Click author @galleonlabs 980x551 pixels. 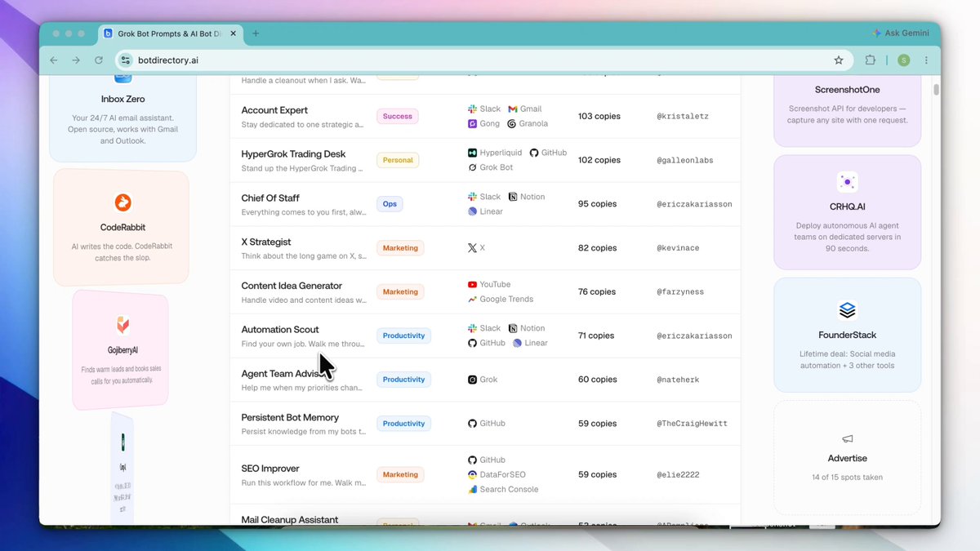685,160
